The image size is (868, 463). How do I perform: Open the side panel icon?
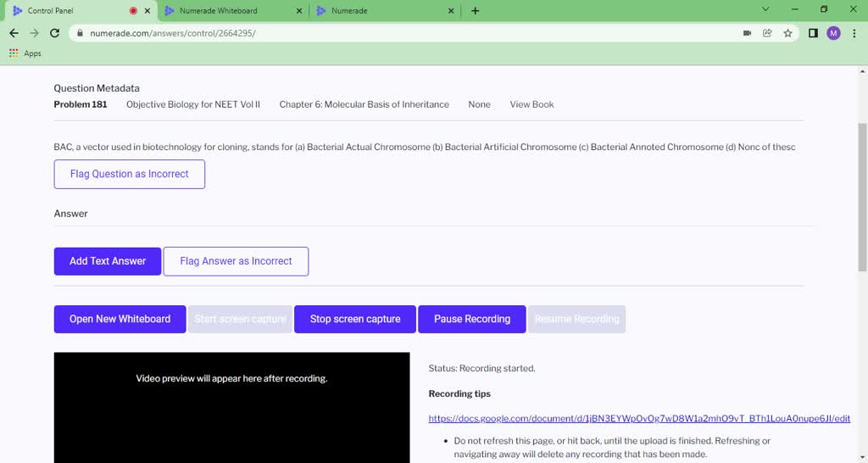click(x=813, y=33)
